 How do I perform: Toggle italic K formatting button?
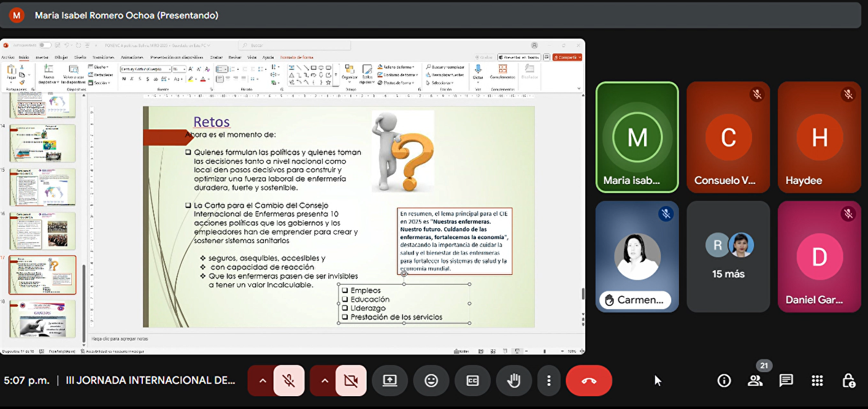point(131,79)
